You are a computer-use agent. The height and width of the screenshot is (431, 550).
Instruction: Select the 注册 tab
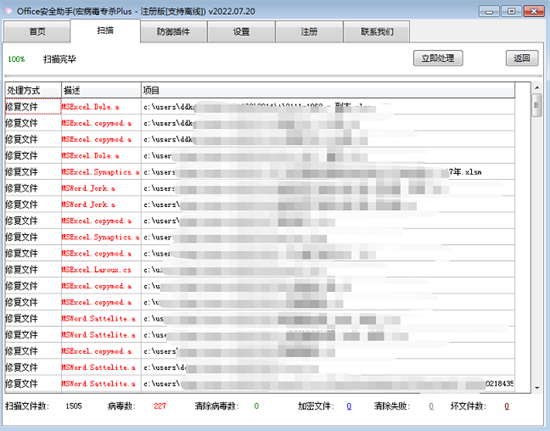click(309, 32)
